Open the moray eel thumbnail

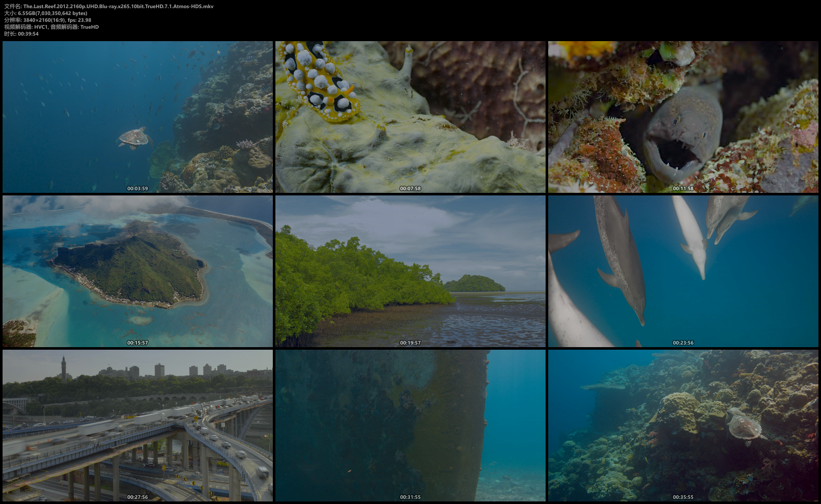click(683, 117)
